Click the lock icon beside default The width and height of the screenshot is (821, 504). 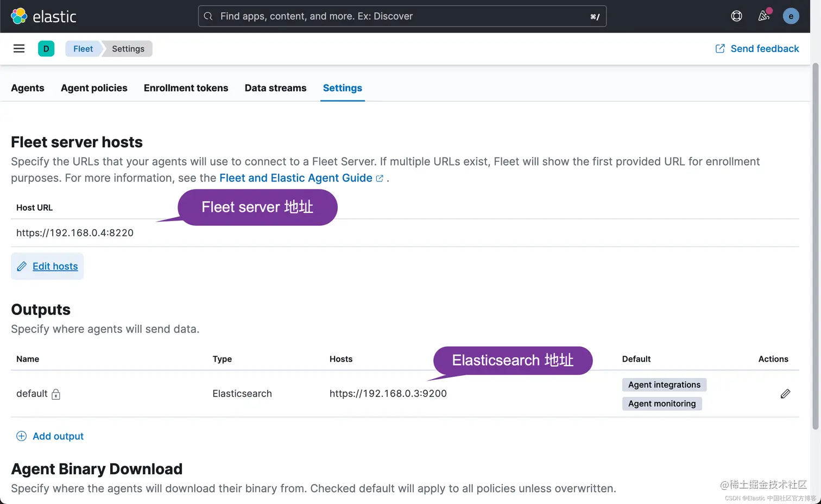[x=56, y=394]
